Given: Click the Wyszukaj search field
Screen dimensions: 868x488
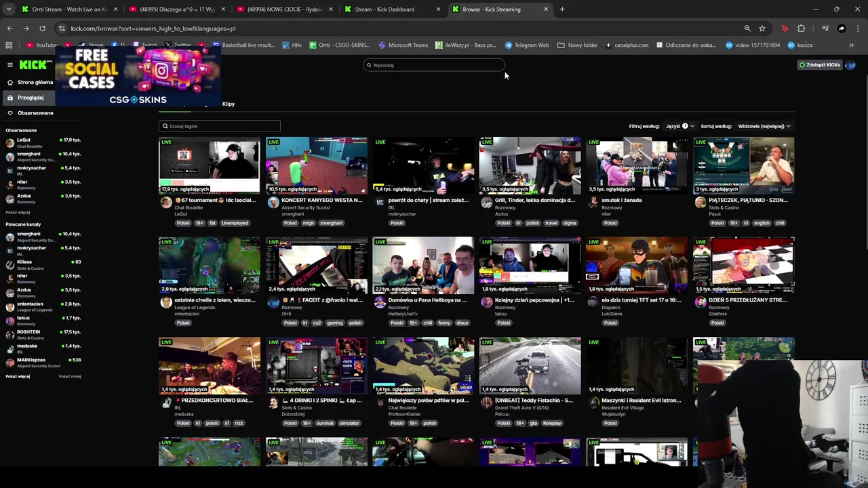Looking at the screenshot, I should [434, 65].
